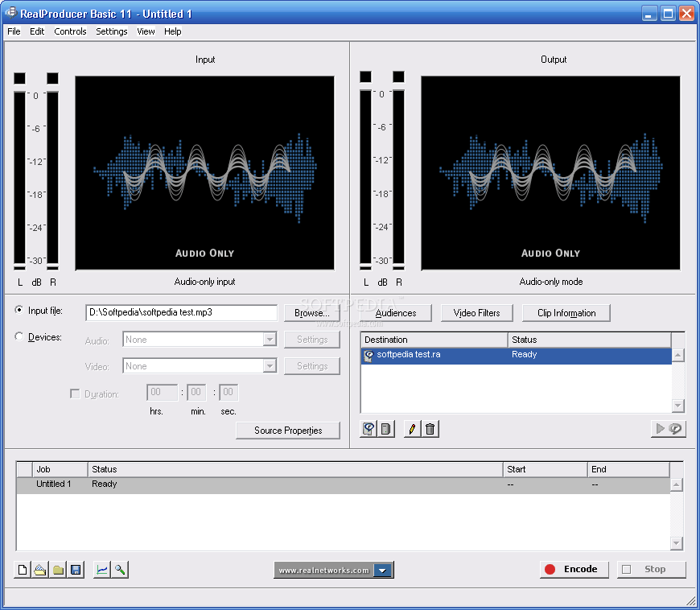700x610 pixels.
Task: Open the www.realnetworks.com dropdown arrow
Action: 383,571
